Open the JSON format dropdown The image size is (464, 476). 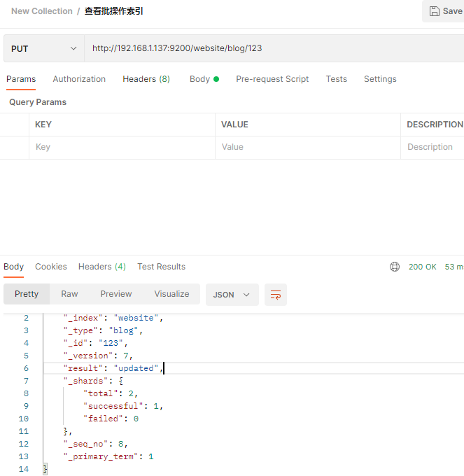[232, 295]
